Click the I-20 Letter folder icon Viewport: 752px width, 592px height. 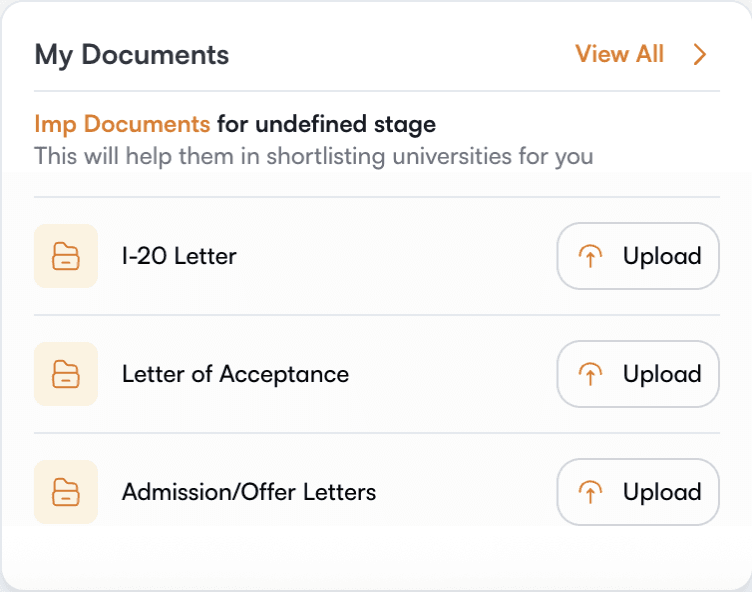tap(66, 256)
